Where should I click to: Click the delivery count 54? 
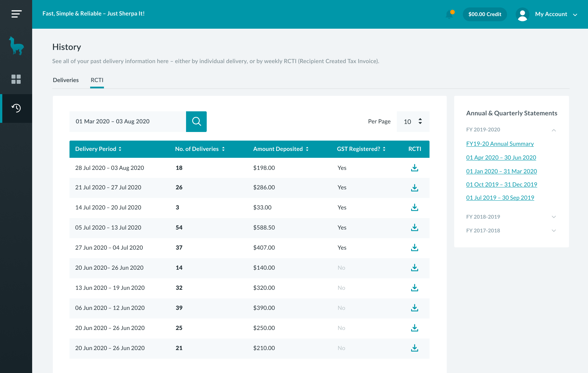[x=179, y=228]
